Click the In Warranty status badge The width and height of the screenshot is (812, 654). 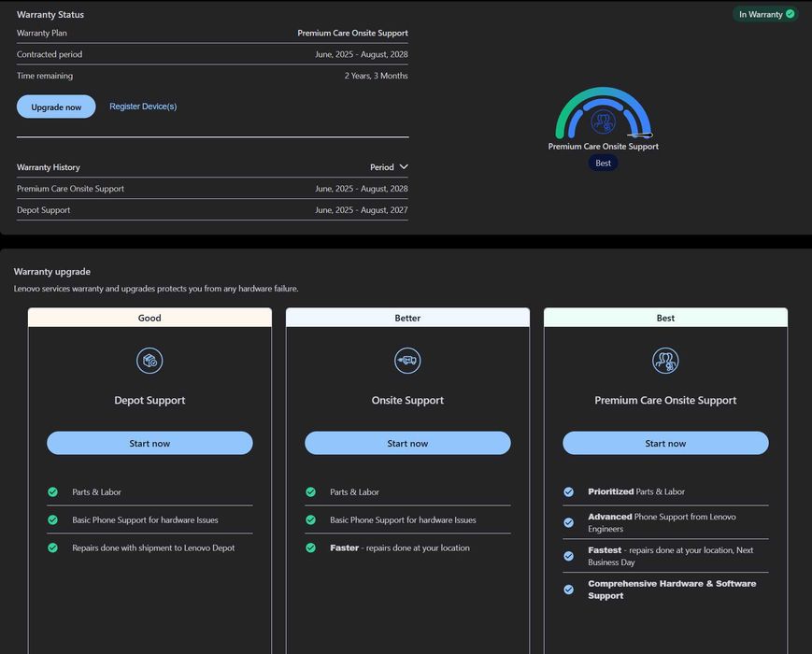(765, 14)
